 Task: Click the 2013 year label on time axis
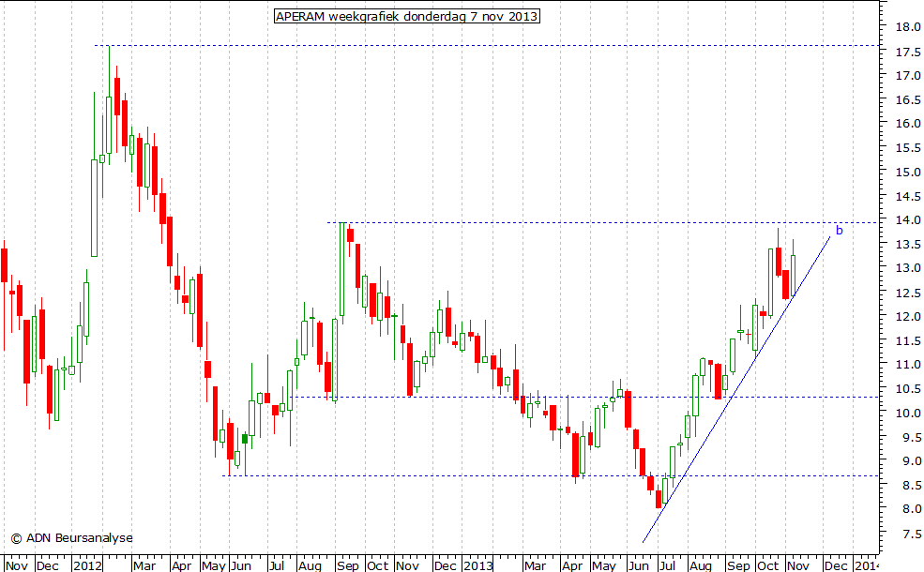click(x=477, y=565)
